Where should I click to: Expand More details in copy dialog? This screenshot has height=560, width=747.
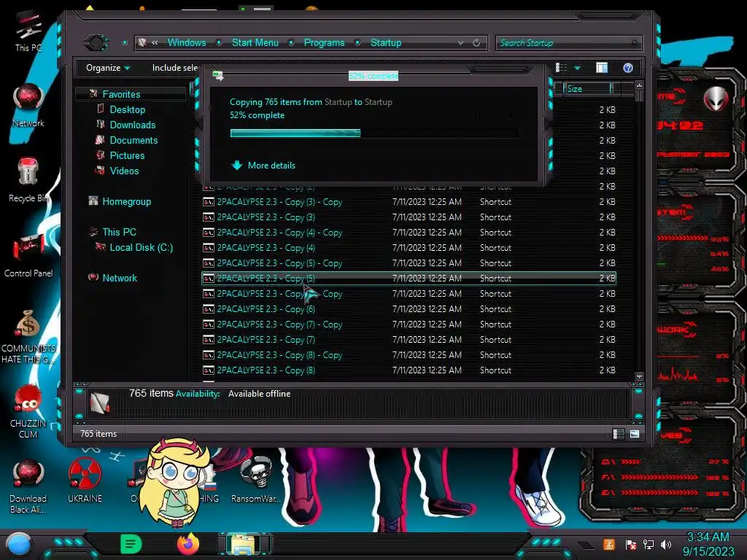point(263,166)
